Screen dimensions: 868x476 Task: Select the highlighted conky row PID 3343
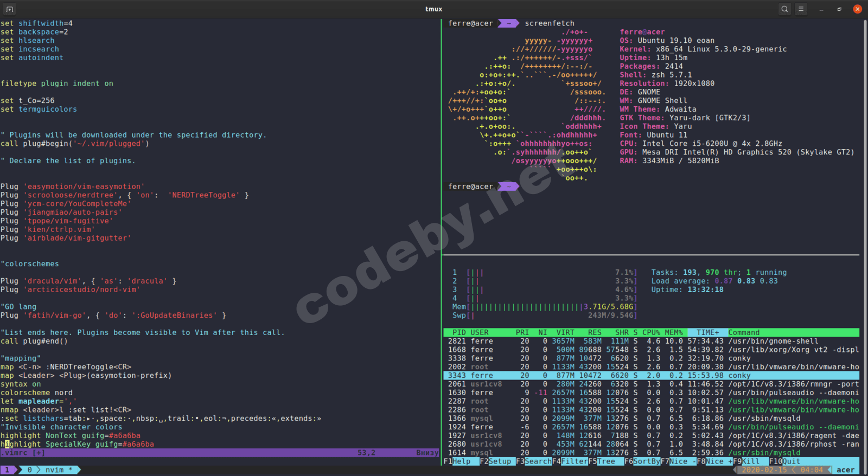tap(652, 375)
